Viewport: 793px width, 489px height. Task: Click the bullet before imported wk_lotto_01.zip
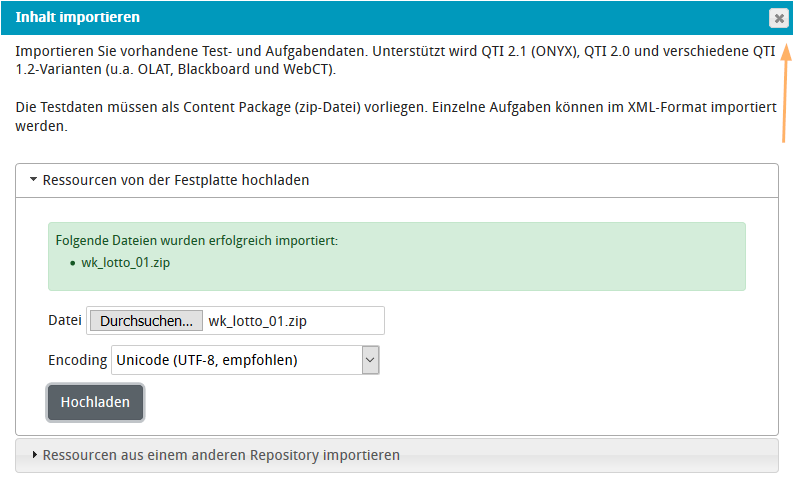pyautogui.click(x=73, y=263)
